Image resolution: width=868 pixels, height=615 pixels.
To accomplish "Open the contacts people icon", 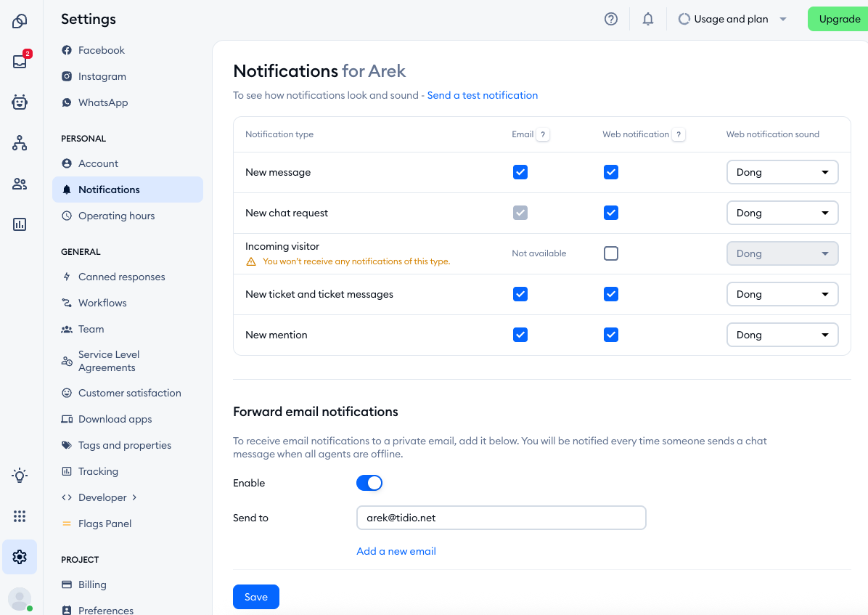I will [20, 184].
